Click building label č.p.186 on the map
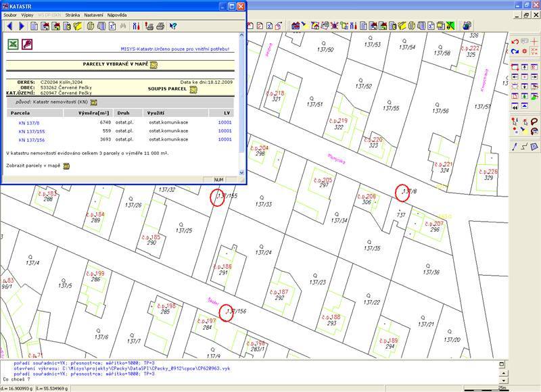The image size is (541, 392). [x=222, y=267]
